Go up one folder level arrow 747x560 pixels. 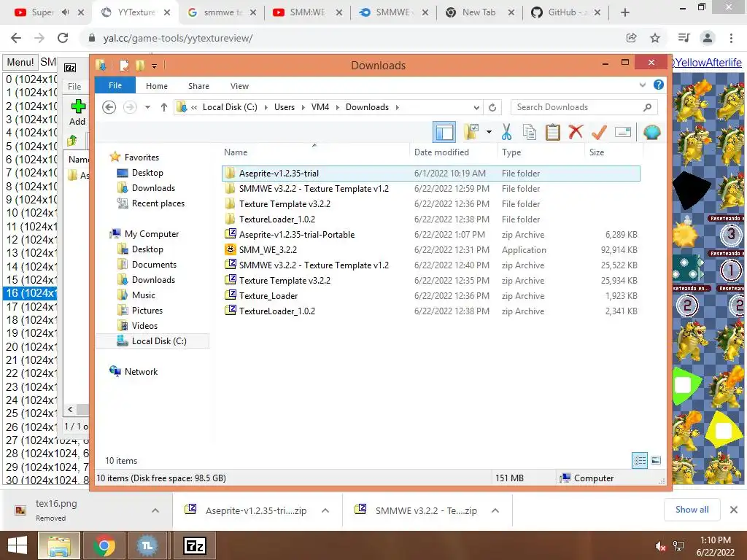point(164,107)
